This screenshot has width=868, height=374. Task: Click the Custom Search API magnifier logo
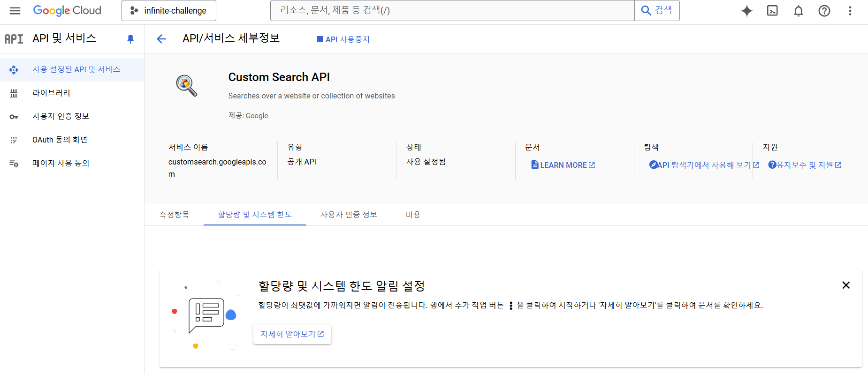pos(186,86)
